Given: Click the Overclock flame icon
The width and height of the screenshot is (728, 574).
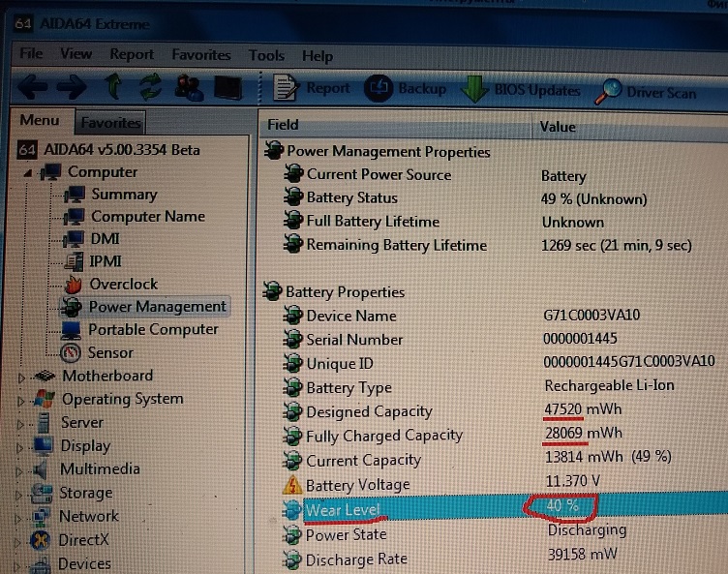Looking at the screenshot, I should tap(73, 284).
